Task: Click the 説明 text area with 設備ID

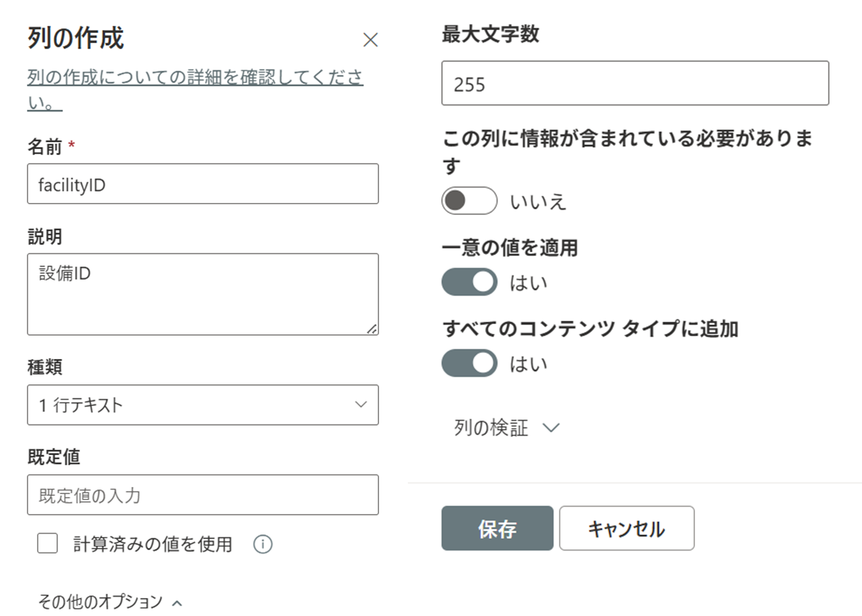Action: [202, 294]
